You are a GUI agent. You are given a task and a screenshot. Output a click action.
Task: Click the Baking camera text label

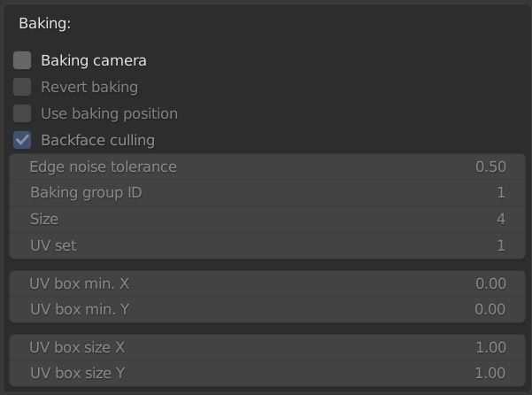click(94, 61)
